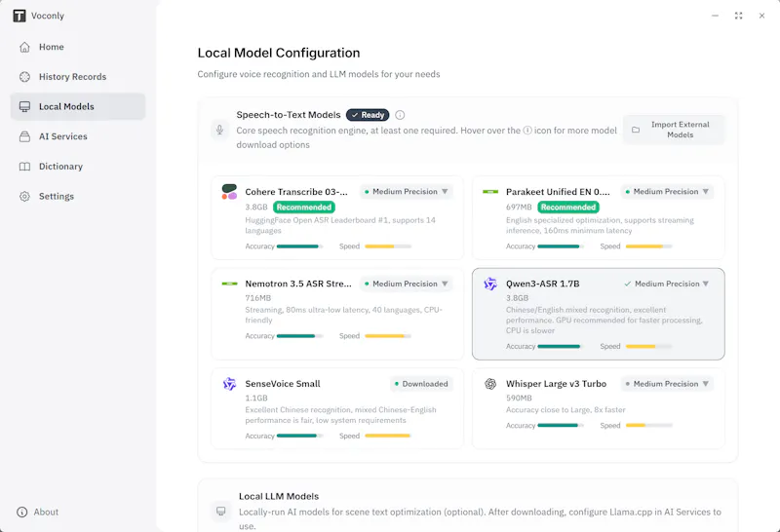
Task: Click the Local Model Configuration heading
Action: (x=279, y=53)
